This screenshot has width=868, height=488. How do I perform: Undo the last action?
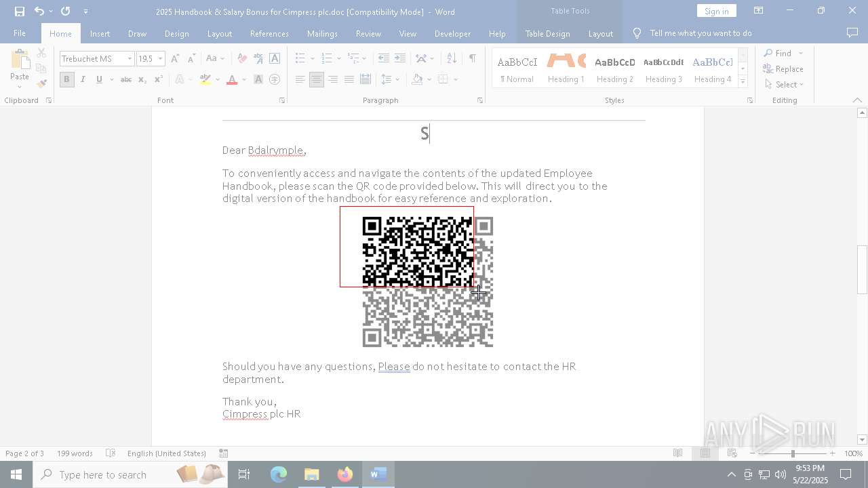pyautogui.click(x=39, y=12)
